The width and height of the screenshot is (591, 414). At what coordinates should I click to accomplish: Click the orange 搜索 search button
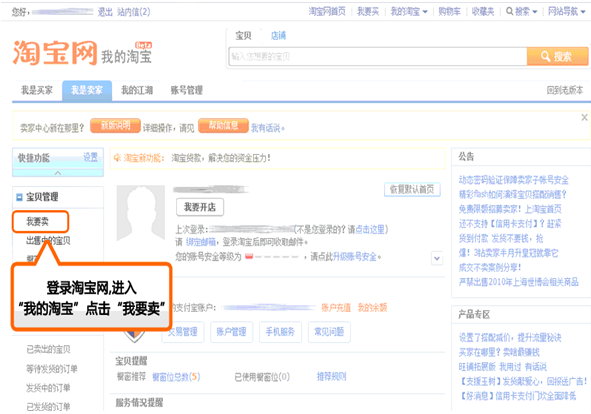click(557, 57)
